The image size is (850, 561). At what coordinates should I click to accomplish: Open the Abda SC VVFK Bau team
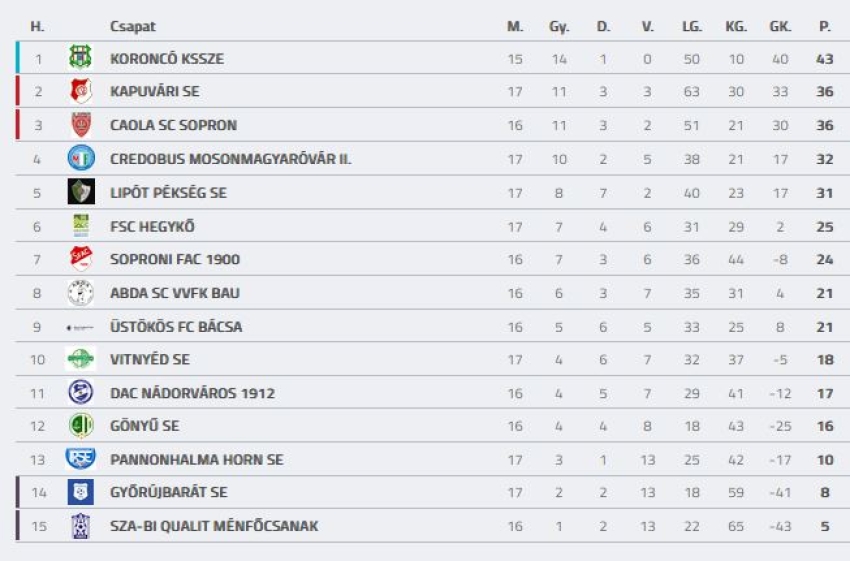tap(174, 293)
